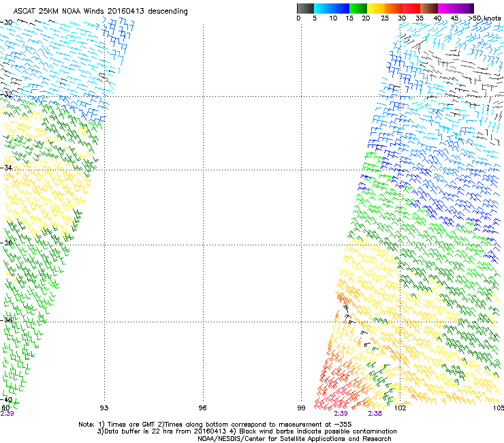Viewport: 504px width, 443px height.
Task: Click the cyan-blue 5–15 knots legend band
Action: point(332,8)
